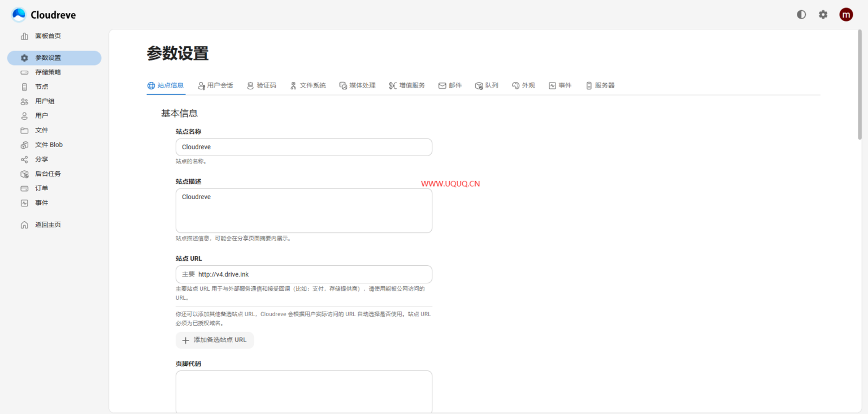This screenshot has height=414, width=868.
Task: Open 存储策略 sidebar entry
Action: [x=54, y=72]
